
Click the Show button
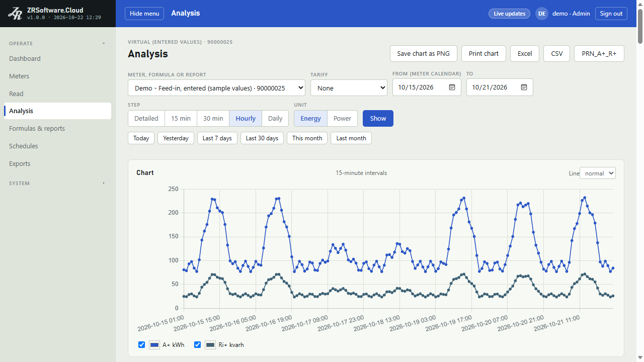pos(378,118)
